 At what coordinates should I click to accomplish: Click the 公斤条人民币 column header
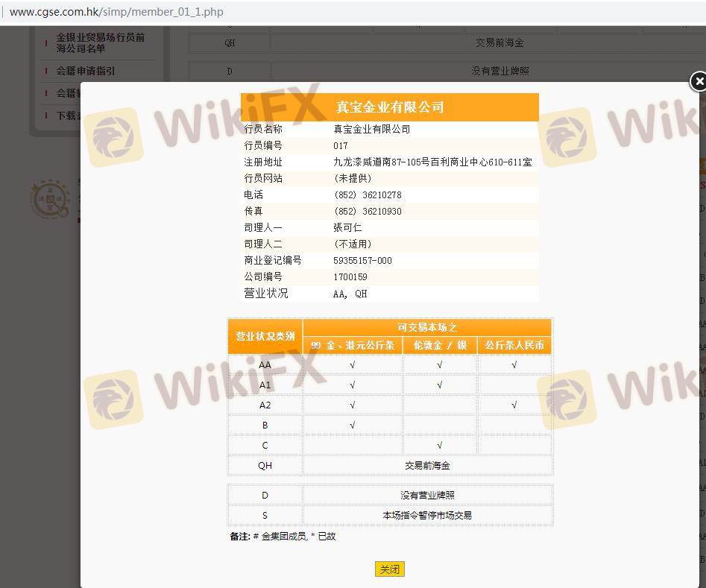coord(514,345)
